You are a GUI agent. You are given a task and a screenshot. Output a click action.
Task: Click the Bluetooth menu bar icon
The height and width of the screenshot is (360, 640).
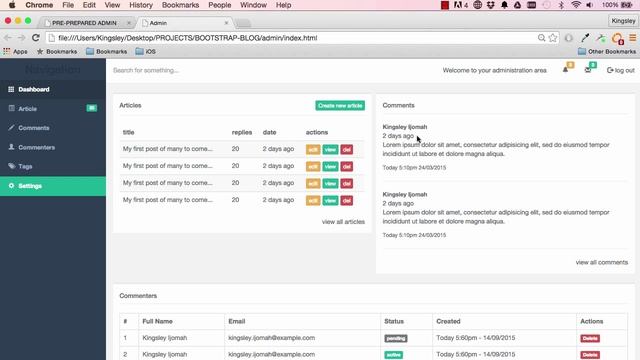pos(561,5)
